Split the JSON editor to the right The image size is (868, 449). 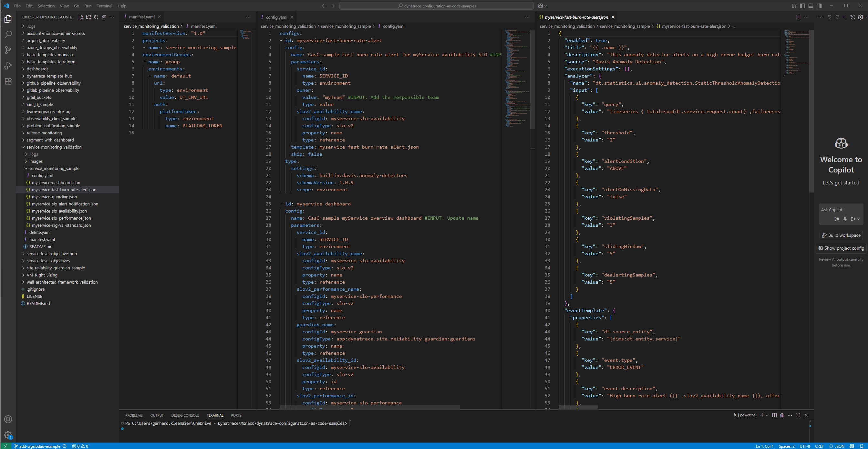[798, 17]
